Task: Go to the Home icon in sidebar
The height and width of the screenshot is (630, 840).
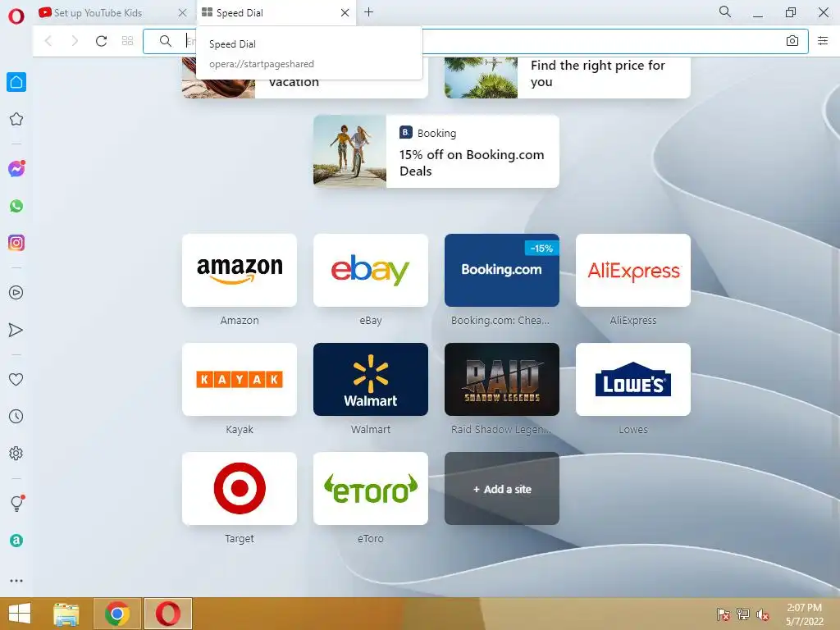Action: click(x=16, y=82)
